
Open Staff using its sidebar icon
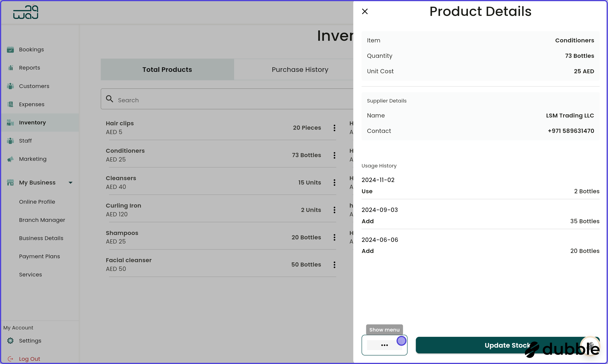coord(10,141)
